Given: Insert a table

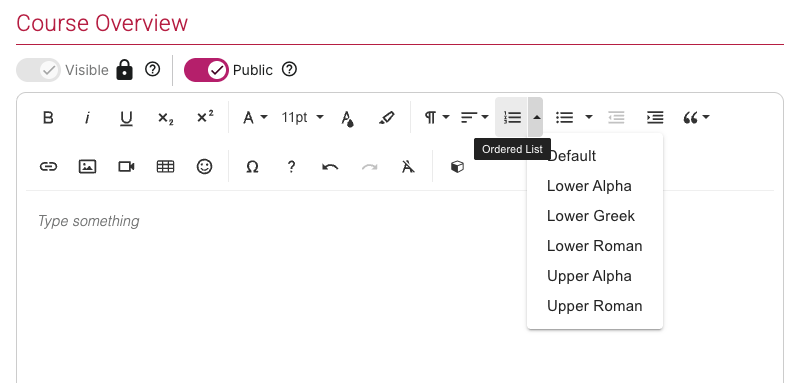Looking at the screenshot, I should coord(166,167).
